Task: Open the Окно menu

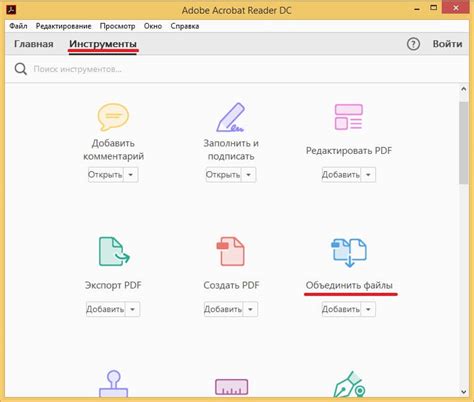Action: coord(153,26)
